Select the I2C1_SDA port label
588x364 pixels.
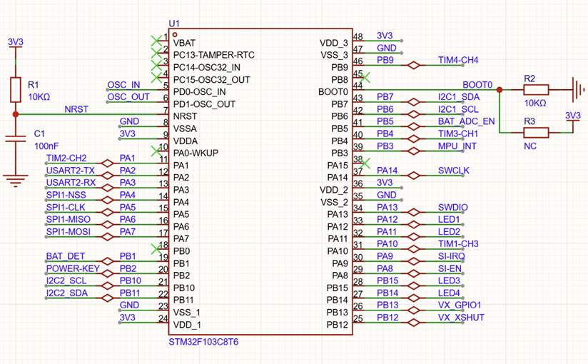459,97
